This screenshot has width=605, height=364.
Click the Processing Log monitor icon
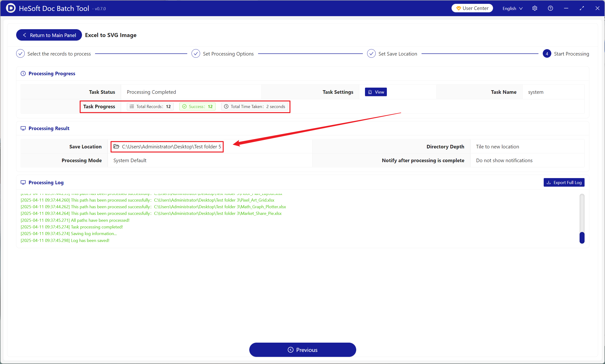click(23, 183)
